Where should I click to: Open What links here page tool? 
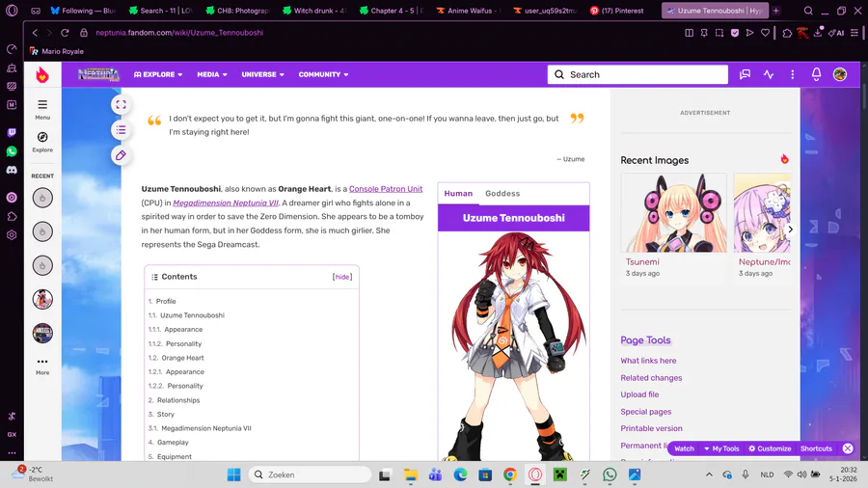(x=648, y=361)
